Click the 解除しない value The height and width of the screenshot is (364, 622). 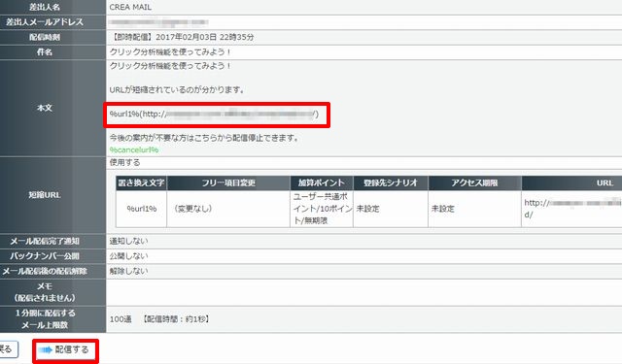[128, 272]
